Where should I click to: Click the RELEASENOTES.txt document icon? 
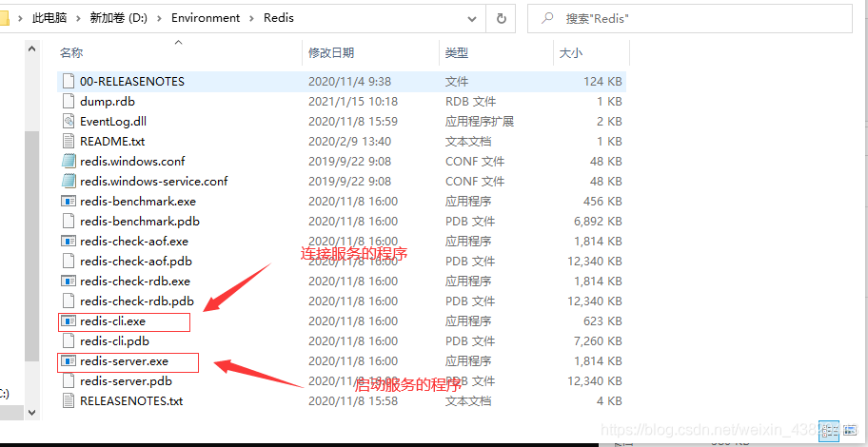click(69, 400)
